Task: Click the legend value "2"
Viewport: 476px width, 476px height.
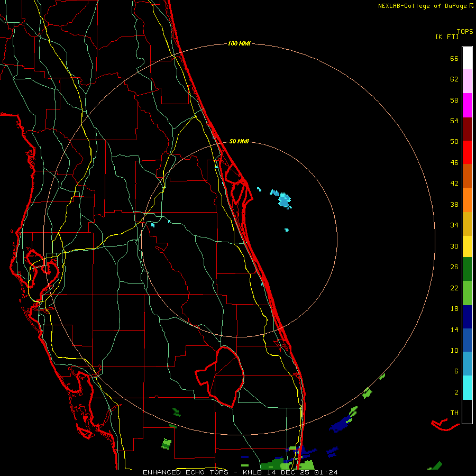Action: [456, 392]
